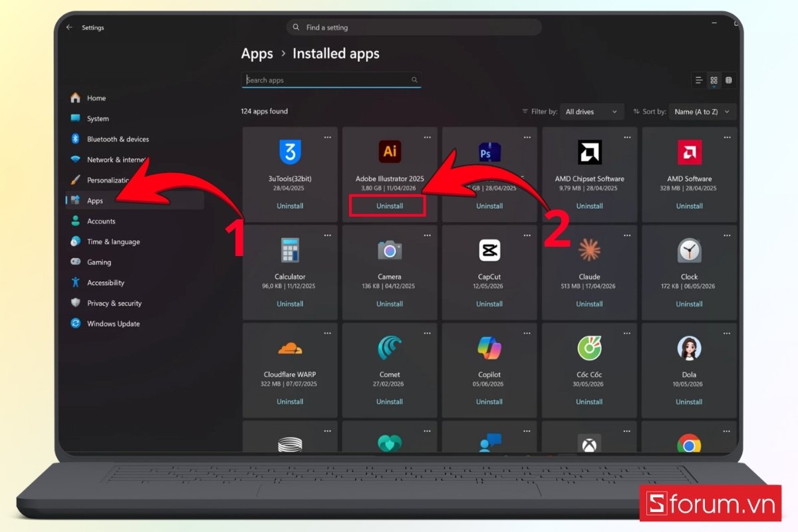The width and height of the screenshot is (798, 532).
Task: Click the Search apps field
Action: pos(331,80)
